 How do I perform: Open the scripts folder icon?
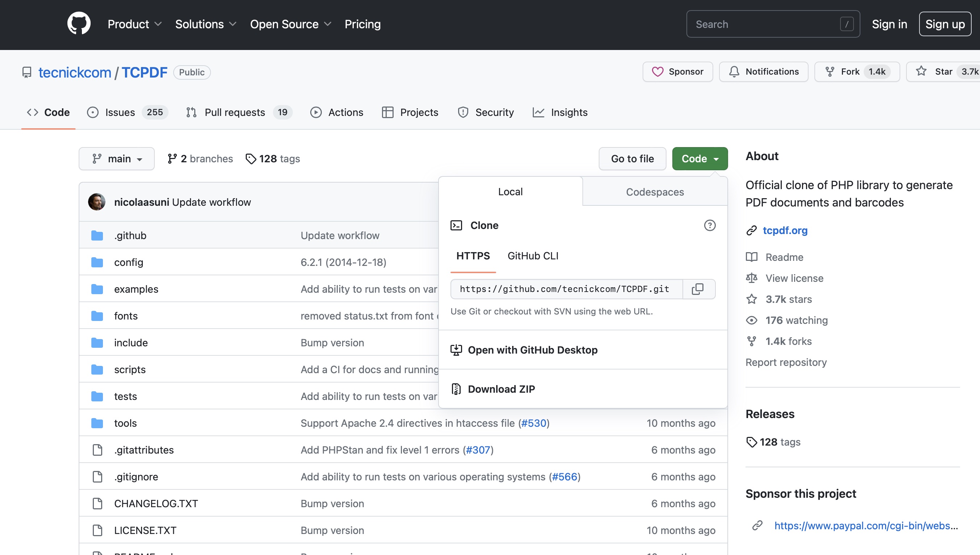(97, 370)
